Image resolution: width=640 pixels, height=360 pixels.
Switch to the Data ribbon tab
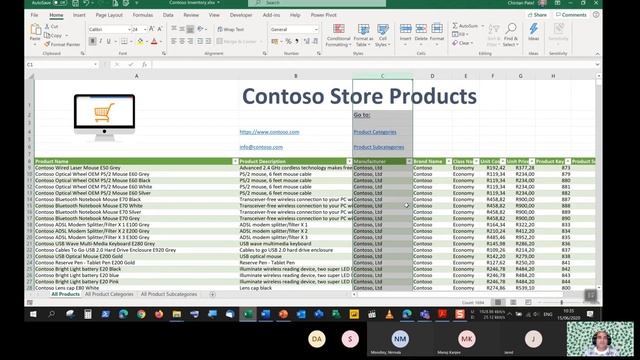pos(168,15)
